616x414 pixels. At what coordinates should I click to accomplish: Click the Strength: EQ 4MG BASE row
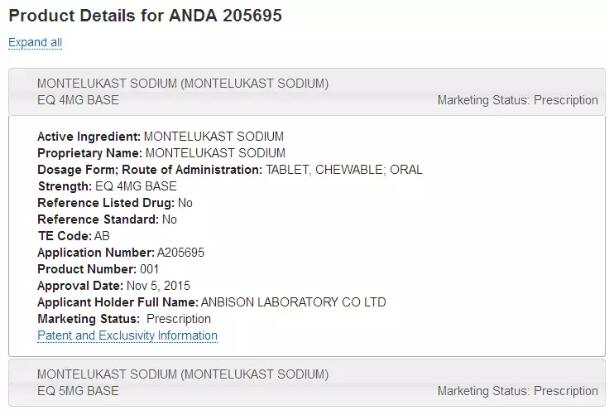tap(107, 186)
